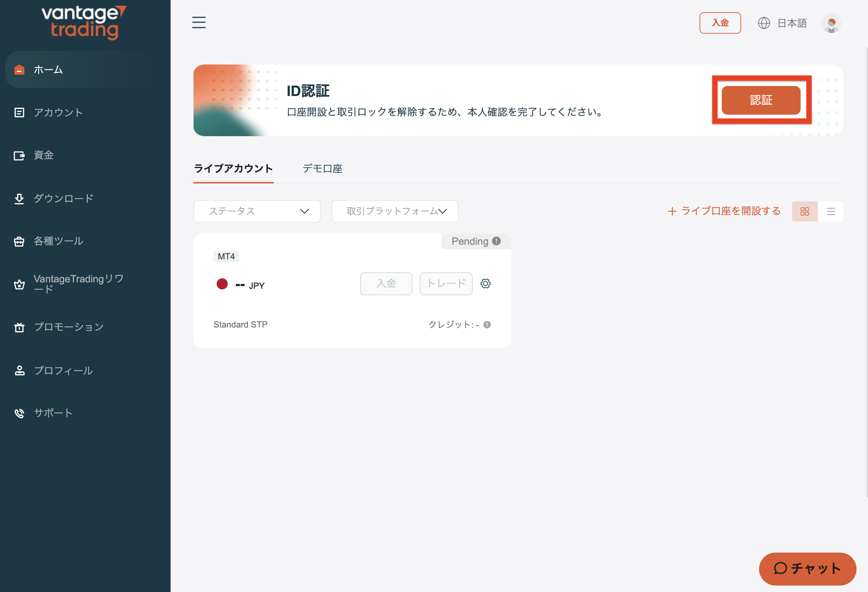This screenshot has height=592, width=868.
Task: Open the チャット support widget
Action: tap(807, 569)
